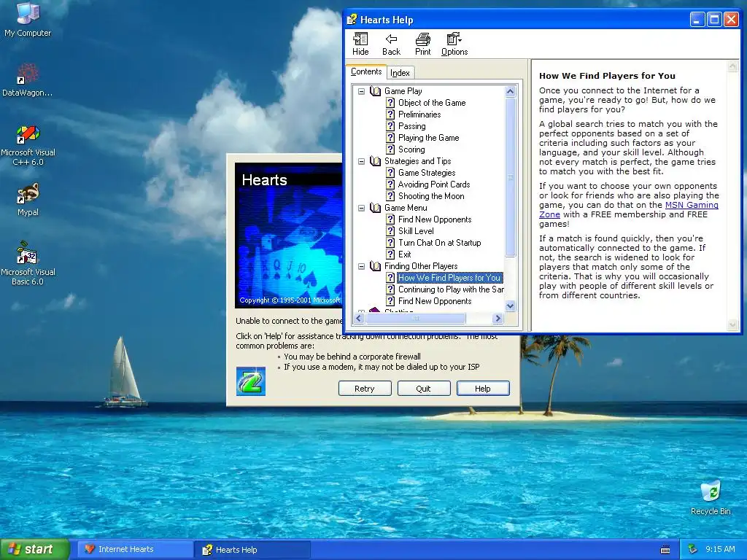
Task: Click the system tray keyboard icon
Action: click(665, 550)
